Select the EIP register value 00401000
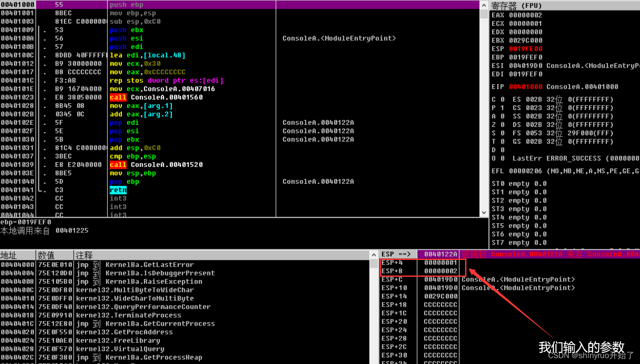Screen dimensions: 640x364 [525, 87]
